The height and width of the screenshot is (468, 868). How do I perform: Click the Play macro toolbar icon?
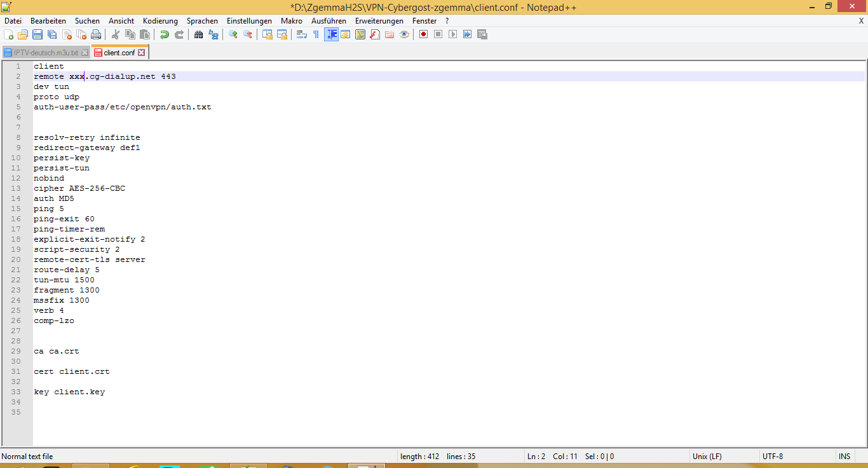click(x=452, y=34)
